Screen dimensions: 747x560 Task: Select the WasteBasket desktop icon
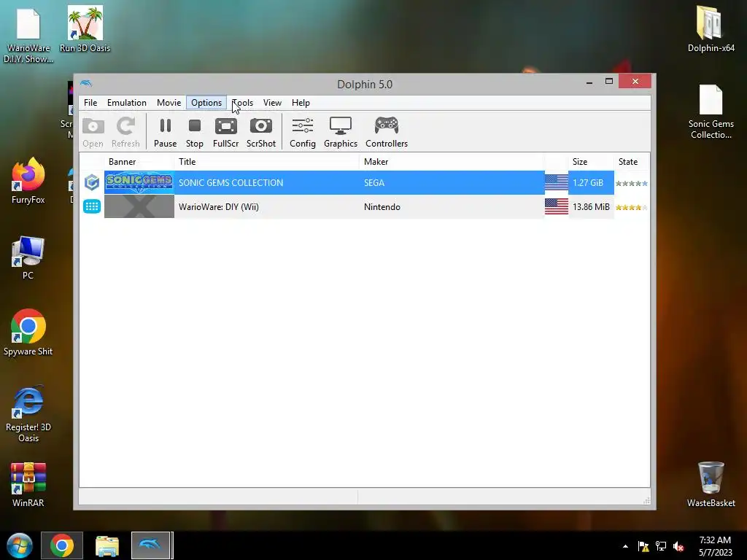(x=711, y=484)
